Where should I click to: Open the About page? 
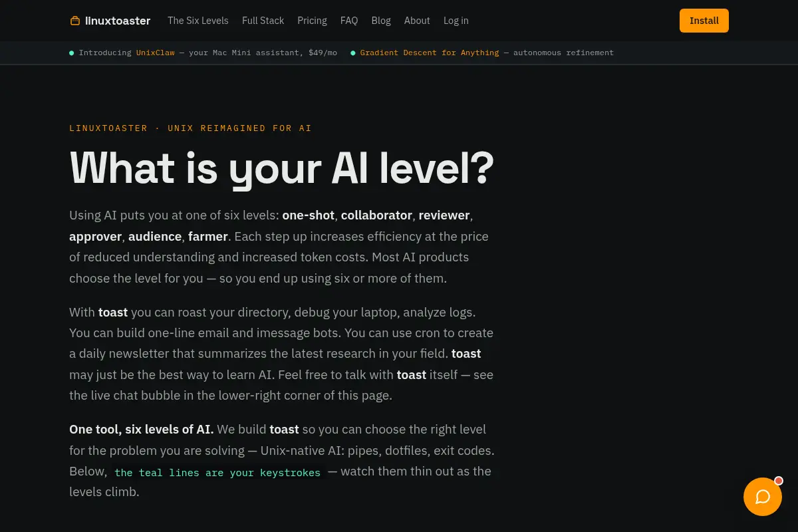point(417,21)
